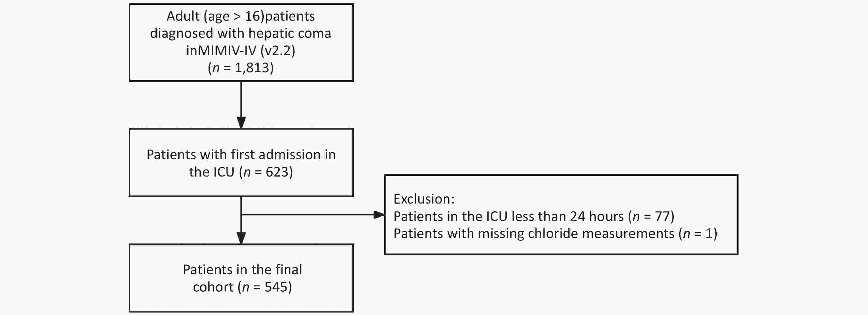Select the 'inMIMIV-IV (v2.2)' text

[x=241, y=50]
